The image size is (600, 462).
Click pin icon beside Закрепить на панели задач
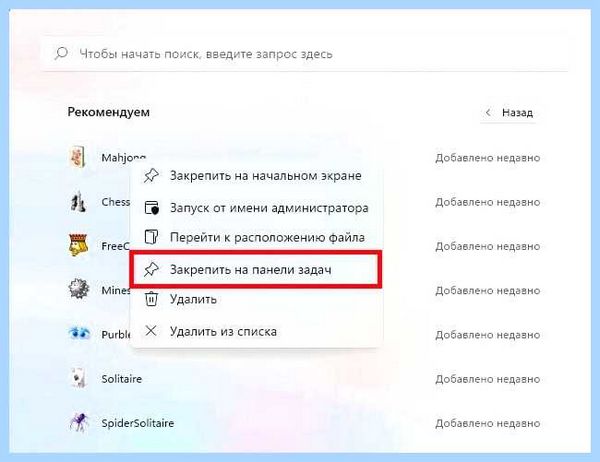[151, 269]
